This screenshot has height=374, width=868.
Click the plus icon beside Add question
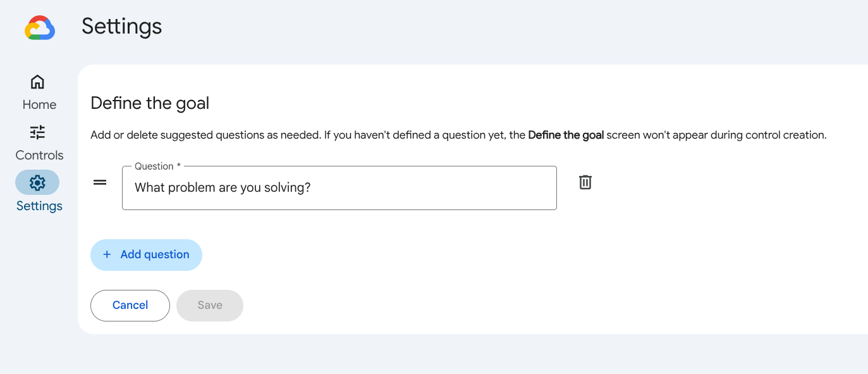pos(106,254)
